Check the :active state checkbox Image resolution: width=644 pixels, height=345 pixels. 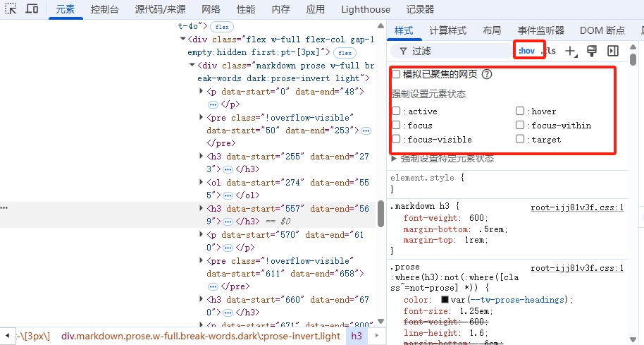(396, 111)
